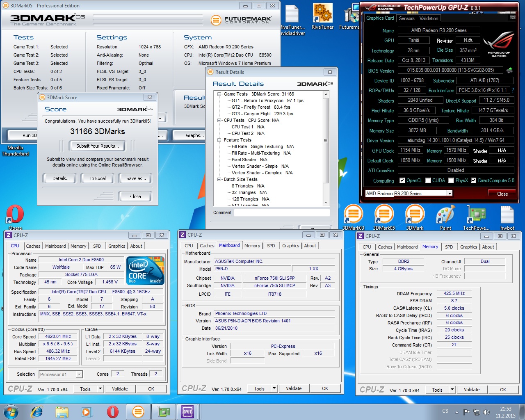Collapse the Batch Size Tests tree node
525x420 pixels.
tap(220, 179)
